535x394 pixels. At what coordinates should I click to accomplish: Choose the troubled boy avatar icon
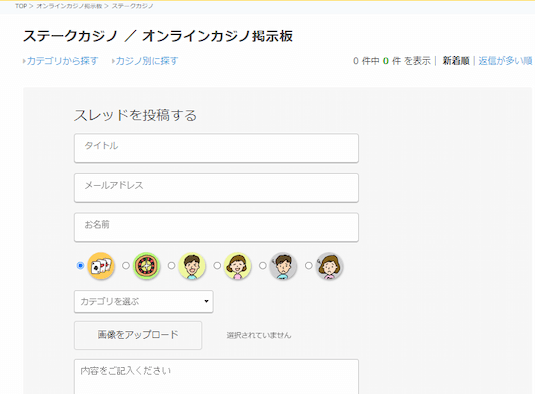click(x=283, y=266)
